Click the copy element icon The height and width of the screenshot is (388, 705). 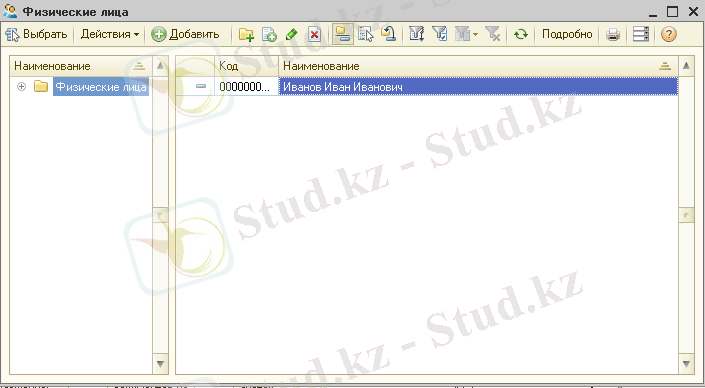click(x=269, y=35)
